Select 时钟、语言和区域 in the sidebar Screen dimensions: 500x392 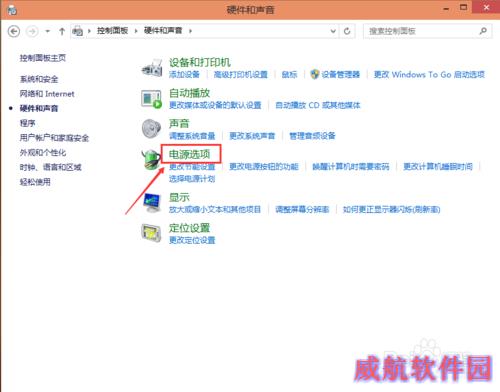click(x=50, y=167)
